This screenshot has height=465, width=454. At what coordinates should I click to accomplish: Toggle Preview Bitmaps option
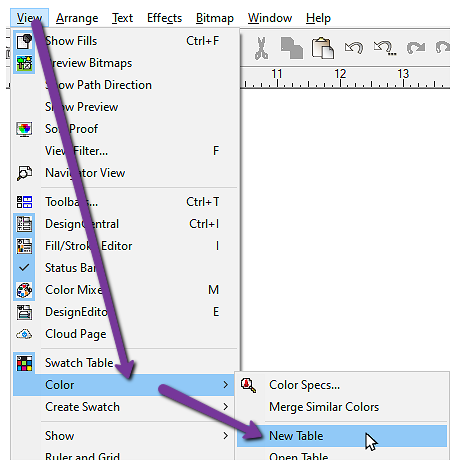pyautogui.click(x=125, y=63)
